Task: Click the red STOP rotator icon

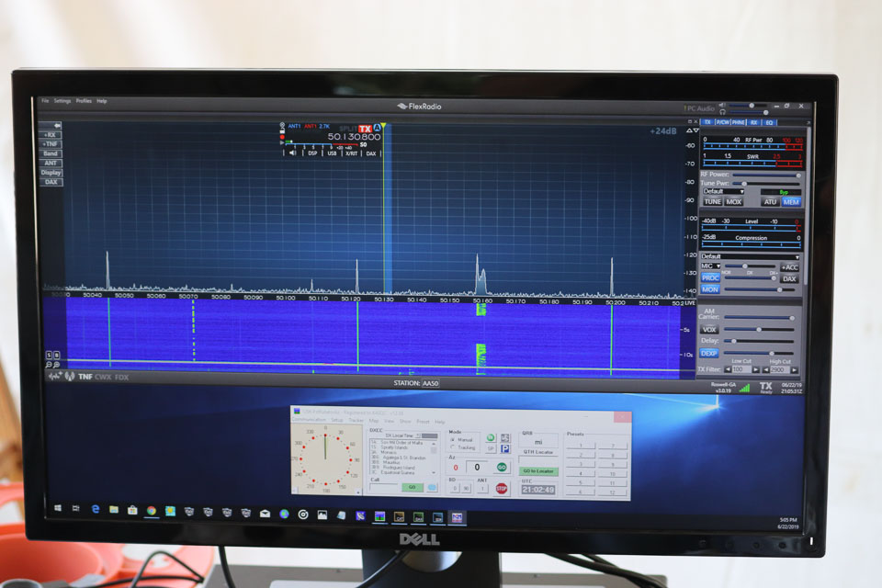Action: [x=502, y=488]
